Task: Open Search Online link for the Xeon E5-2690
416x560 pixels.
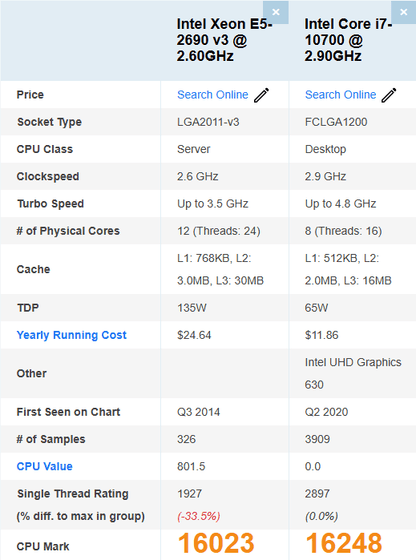Action: [212, 95]
